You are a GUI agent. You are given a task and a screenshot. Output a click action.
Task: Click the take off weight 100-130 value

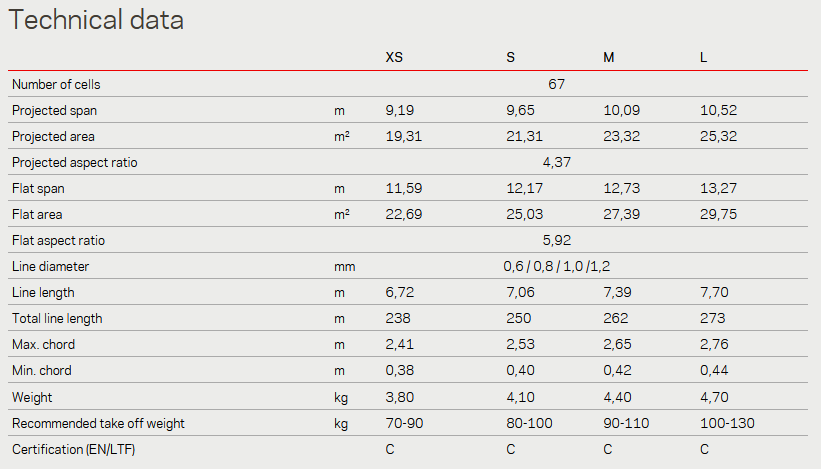pyautogui.click(x=727, y=423)
